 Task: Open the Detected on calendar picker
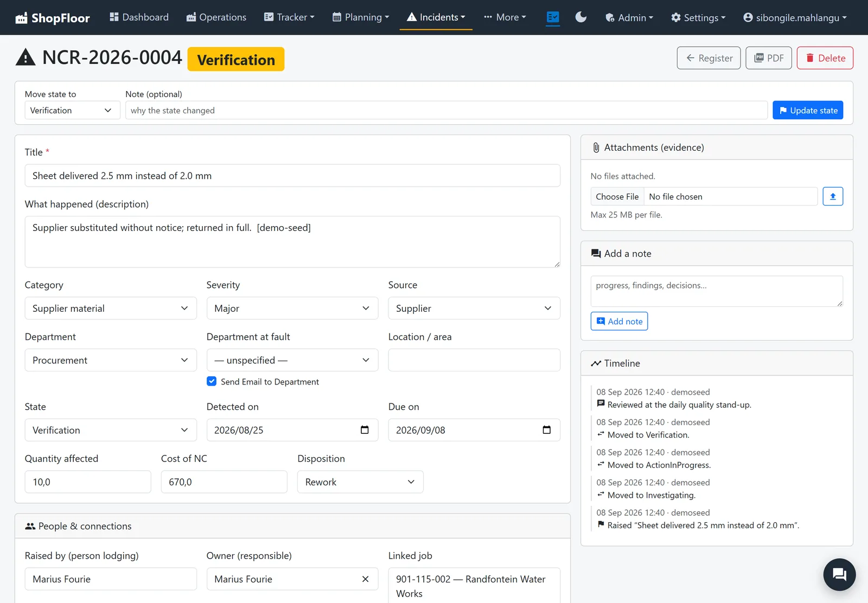(x=365, y=430)
